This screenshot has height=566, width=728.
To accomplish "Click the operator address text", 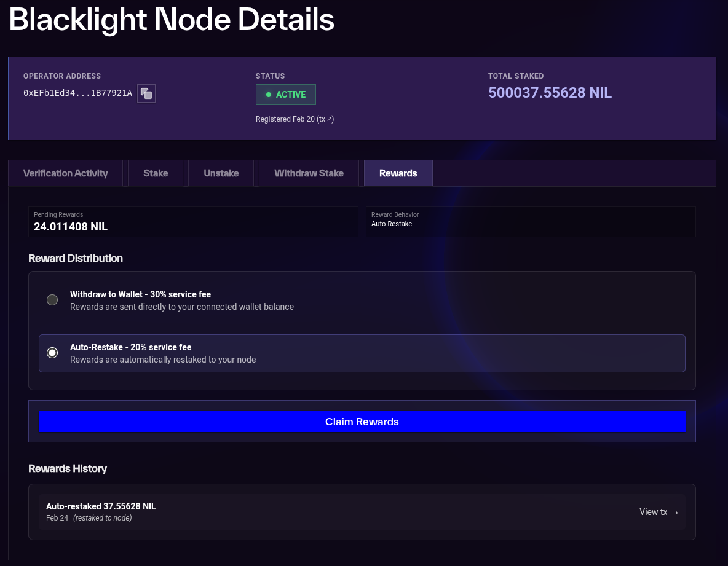I will click(x=77, y=93).
